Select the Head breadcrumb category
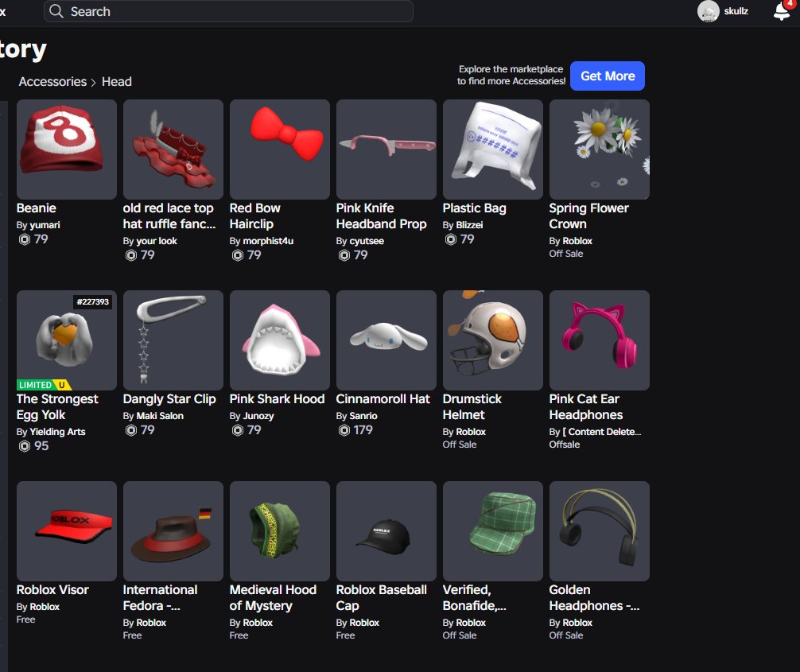This screenshot has width=800, height=672. 117,82
